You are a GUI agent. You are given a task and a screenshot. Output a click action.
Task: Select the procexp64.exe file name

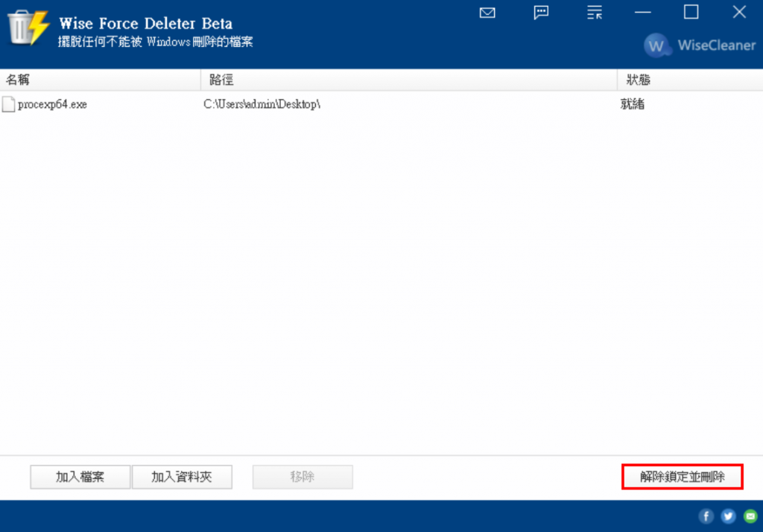(53, 104)
